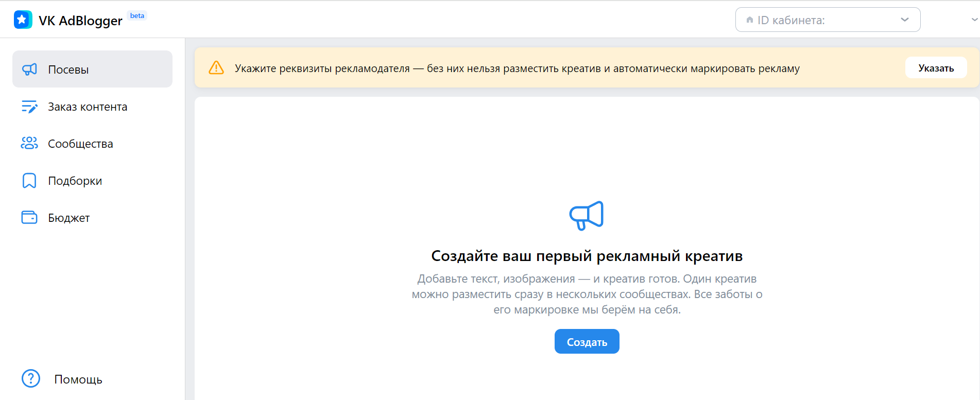Click the small home icon in ID кабинета field

click(750, 20)
